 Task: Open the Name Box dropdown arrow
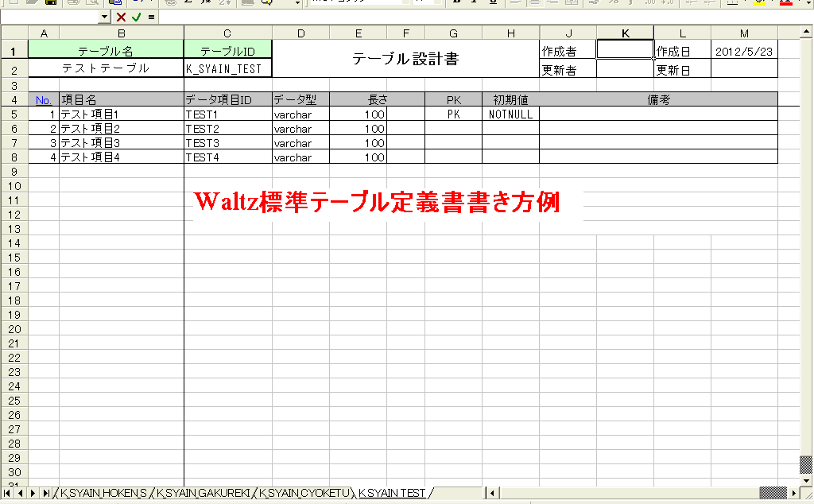click(105, 17)
